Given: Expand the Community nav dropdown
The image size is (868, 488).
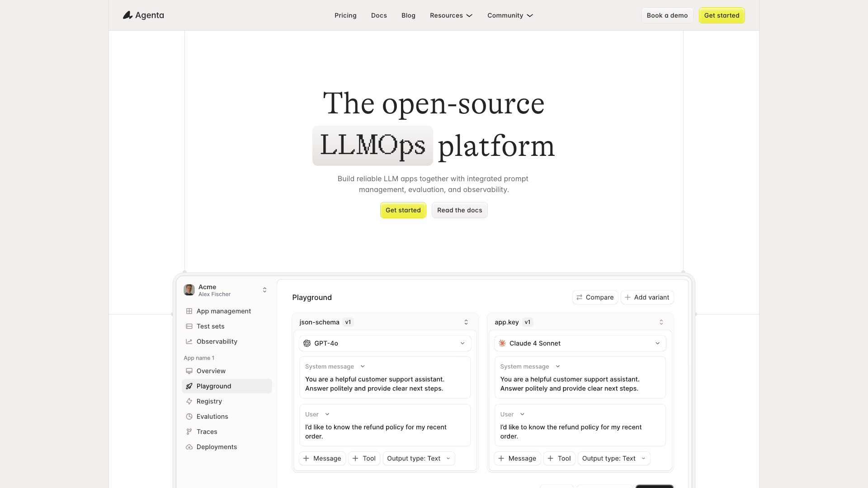Looking at the screenshot, I should point(510,15).
